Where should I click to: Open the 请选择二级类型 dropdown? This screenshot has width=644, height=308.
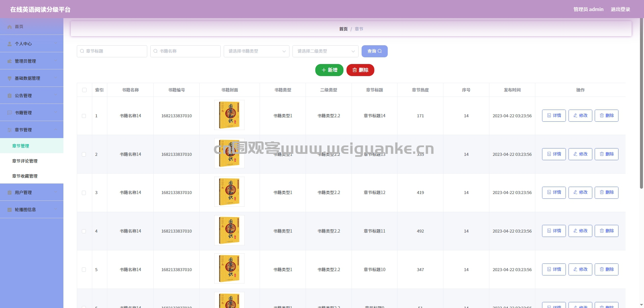pos(325,51)
